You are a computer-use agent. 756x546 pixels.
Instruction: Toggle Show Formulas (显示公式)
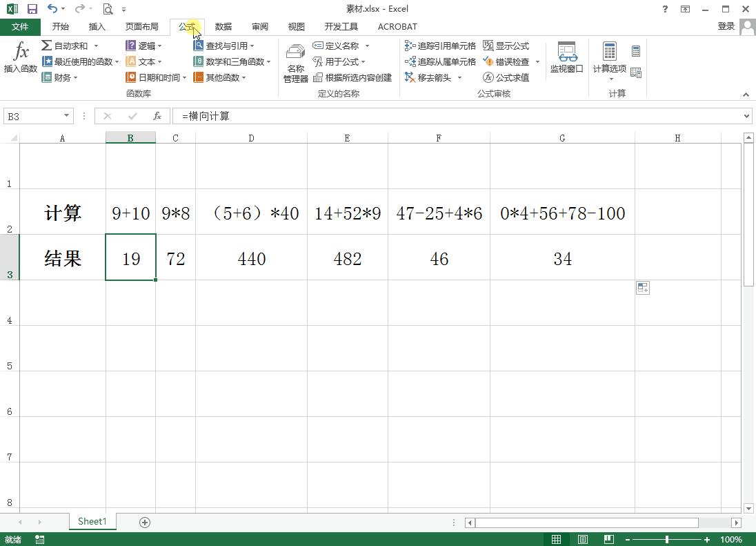tap(506, 46)
